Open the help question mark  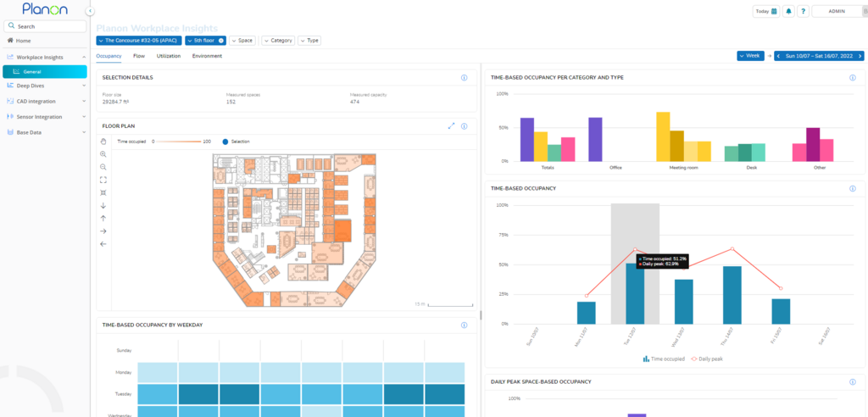click(804, 11)
